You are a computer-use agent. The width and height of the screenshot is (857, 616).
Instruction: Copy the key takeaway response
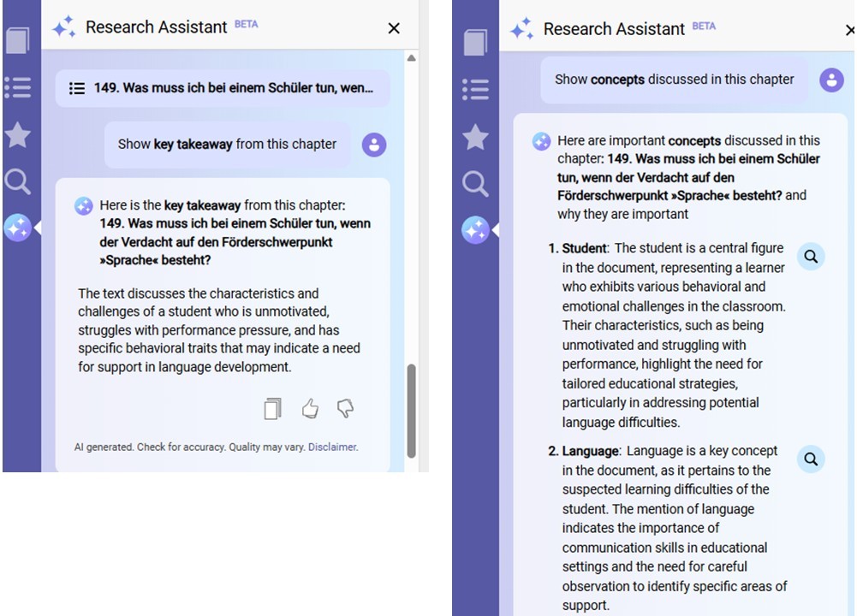coord(272,409)
